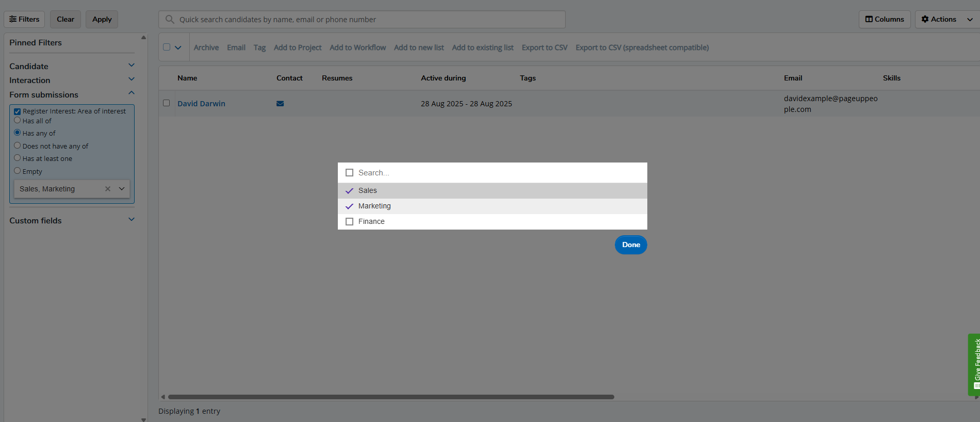The height and width of the screenshot is (422, 980).
Task: Click the Tags column header
Action: coord(528,78)
